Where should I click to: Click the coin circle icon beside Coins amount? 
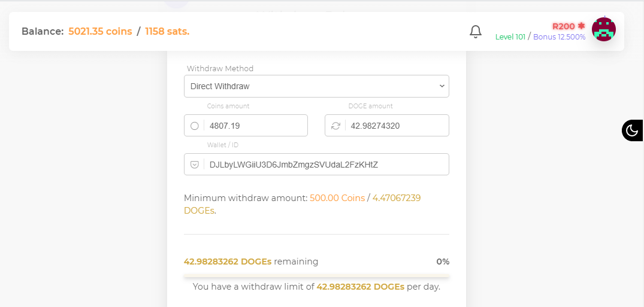coord(195,126)
